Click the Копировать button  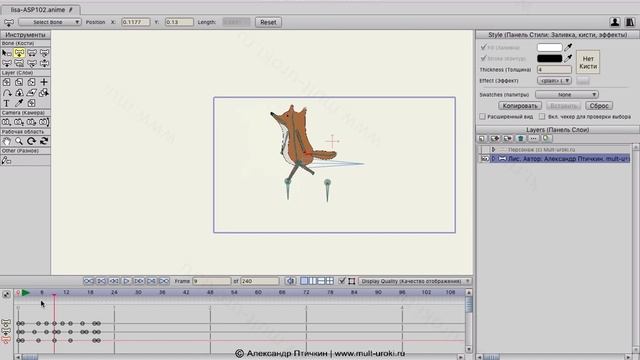click(520, 106)
